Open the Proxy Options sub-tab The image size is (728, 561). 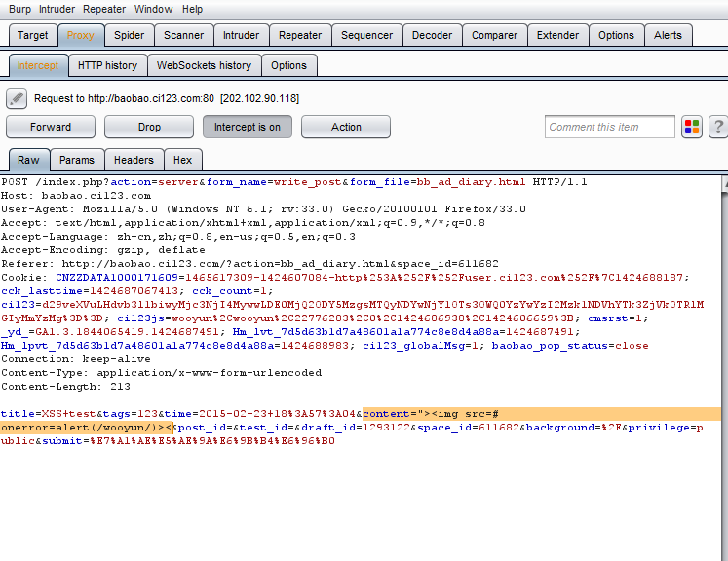click(x=288, y=65)
